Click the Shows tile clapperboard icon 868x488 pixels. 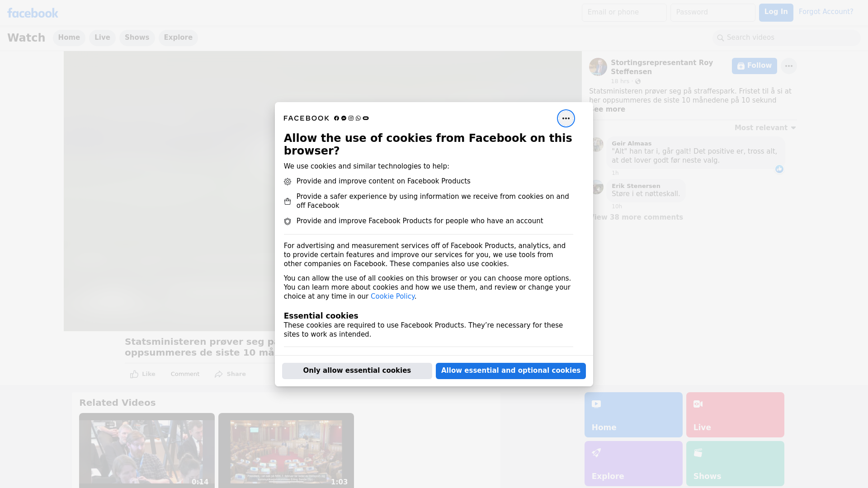click(698, 453)
